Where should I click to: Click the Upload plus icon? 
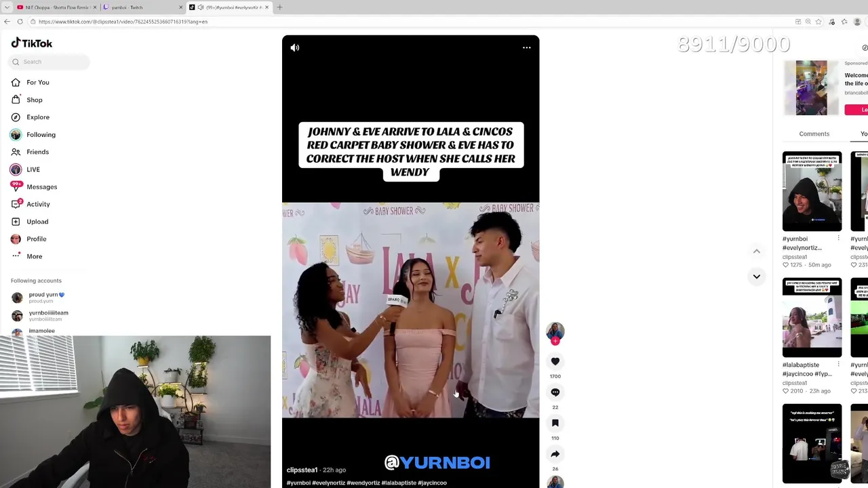(x=16, y=222)
